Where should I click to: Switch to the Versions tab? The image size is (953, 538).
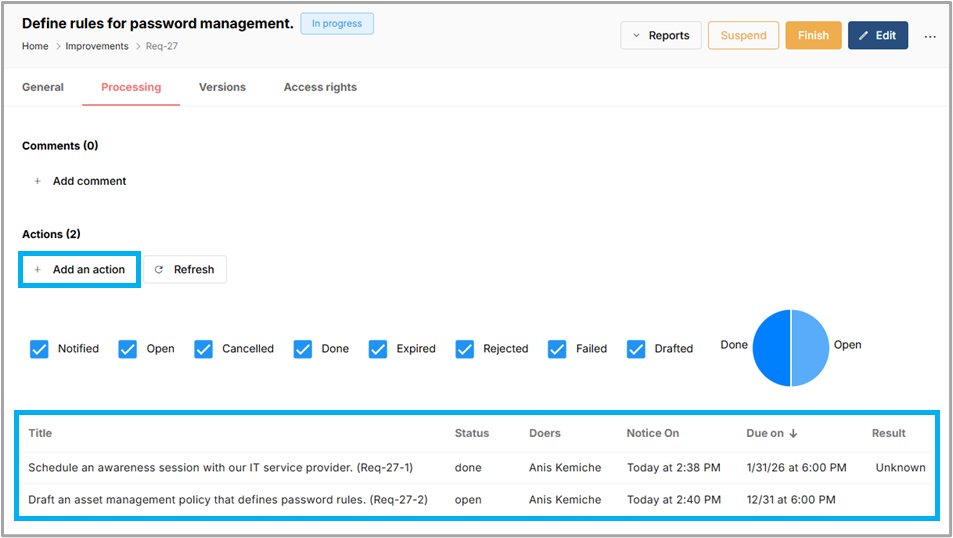coord(222,87)
